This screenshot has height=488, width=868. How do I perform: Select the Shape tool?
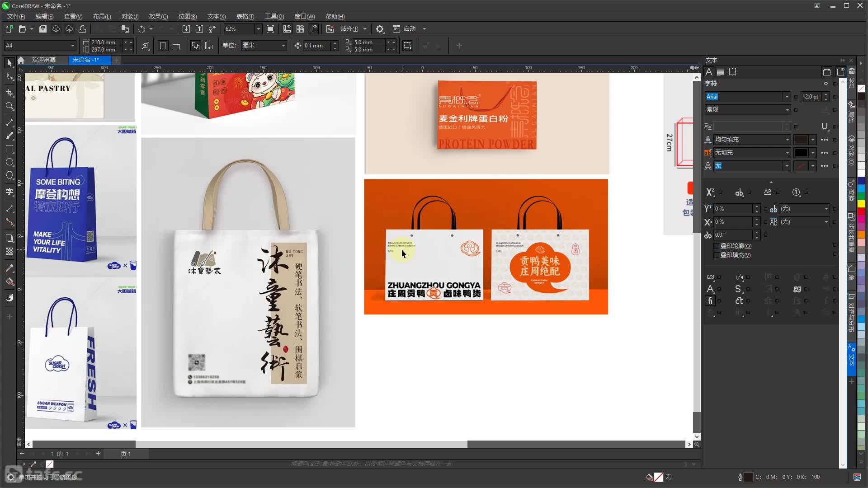click(x=9, y=77)
